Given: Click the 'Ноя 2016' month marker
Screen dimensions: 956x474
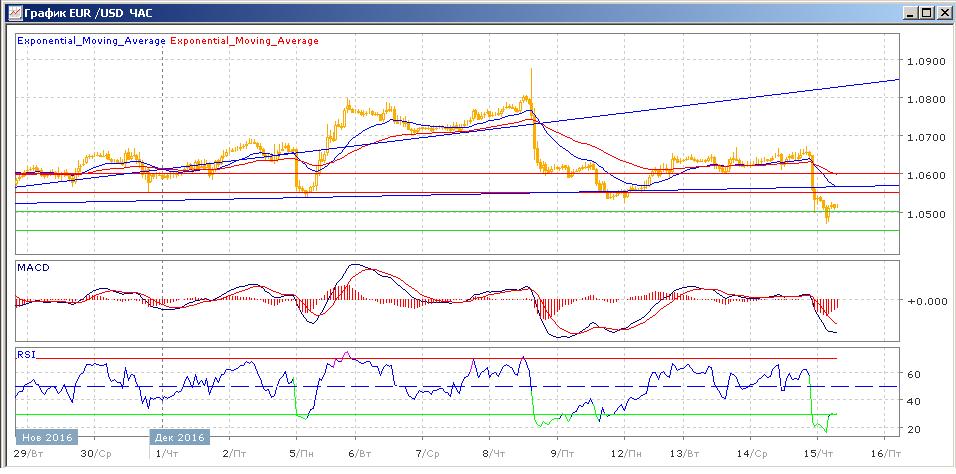Looking at the screenshot, I should point(47,437).
